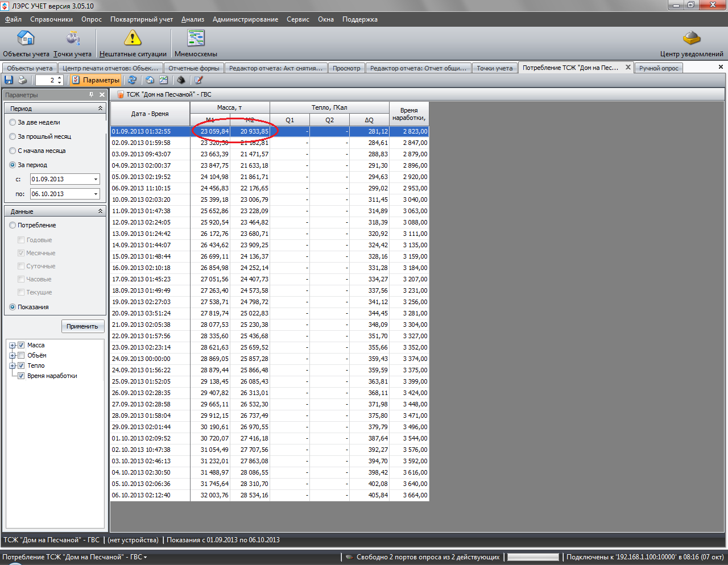
Task: Select the Потребление data radio button
Action: 13,225
